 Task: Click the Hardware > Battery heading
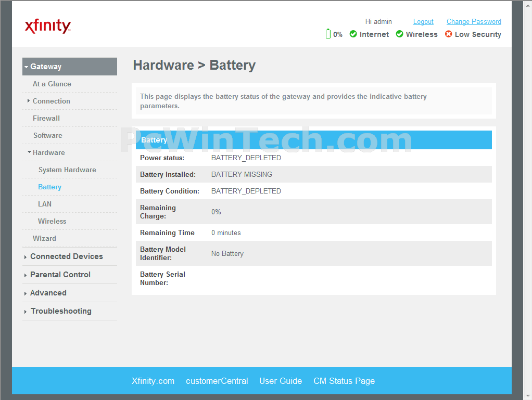click(x=194, y=65)
